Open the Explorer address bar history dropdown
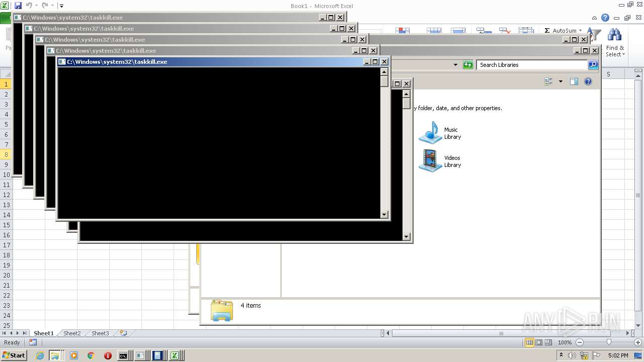Viewport: 644px width, 362px height. click(456, 65)
